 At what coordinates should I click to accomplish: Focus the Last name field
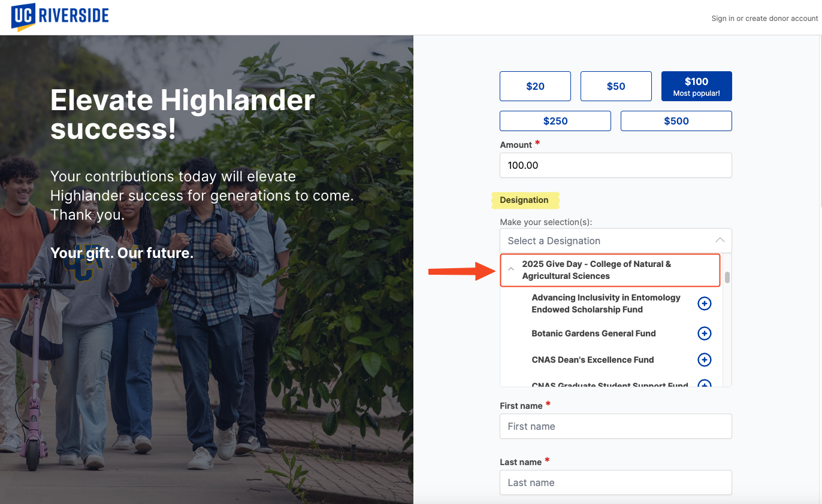tap(615, 482)
